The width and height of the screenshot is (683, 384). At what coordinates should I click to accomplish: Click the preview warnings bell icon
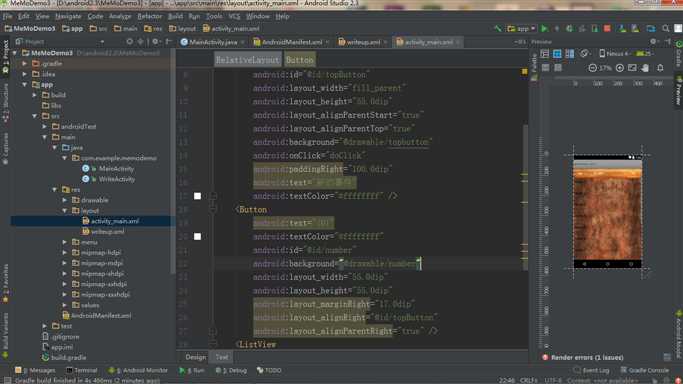click(660, 68)
